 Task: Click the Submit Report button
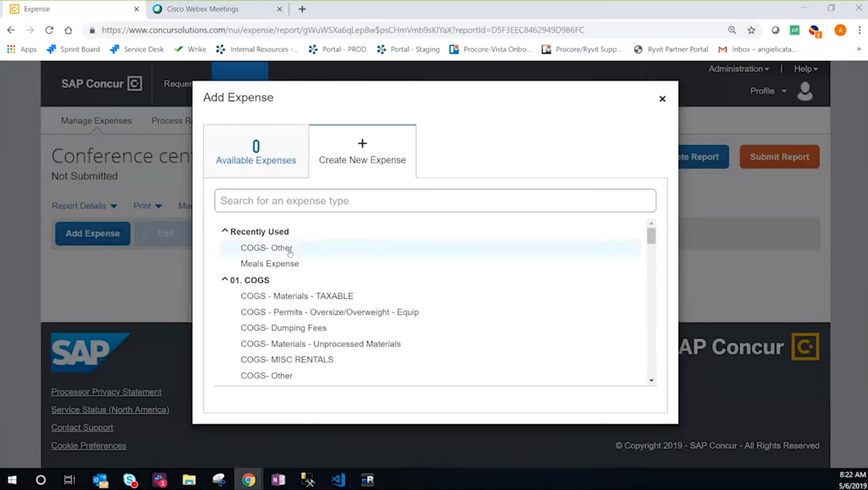[780, 156]
